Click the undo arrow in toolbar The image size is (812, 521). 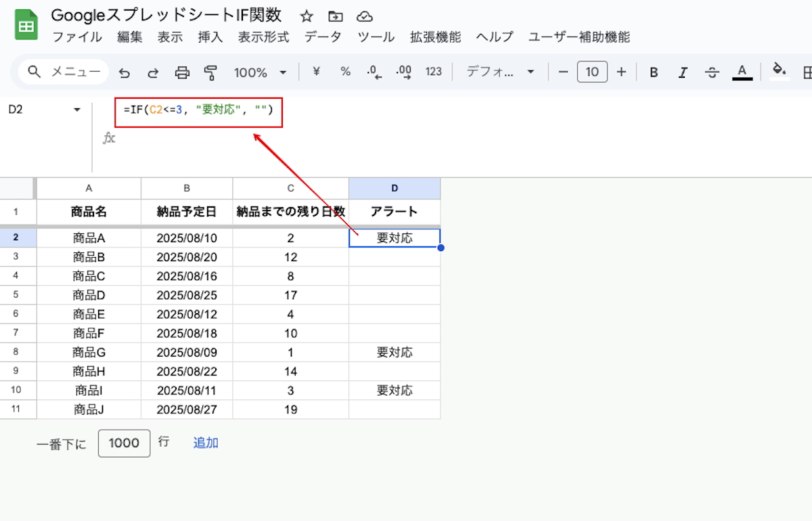click(124, 72)
